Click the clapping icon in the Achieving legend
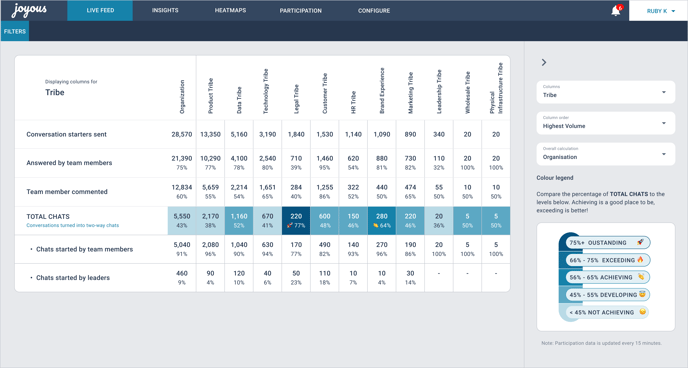Viewport: 688px width, 368px height. (641, 277)
